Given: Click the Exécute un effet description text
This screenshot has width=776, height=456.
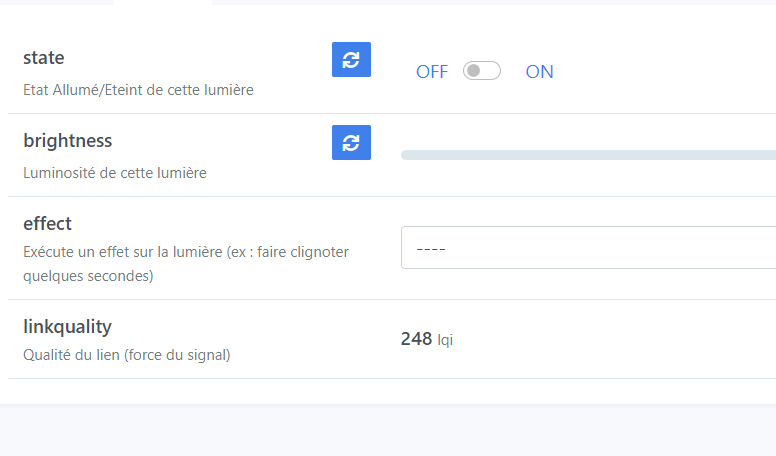Looking at the screenshot, I should (186, 263).
